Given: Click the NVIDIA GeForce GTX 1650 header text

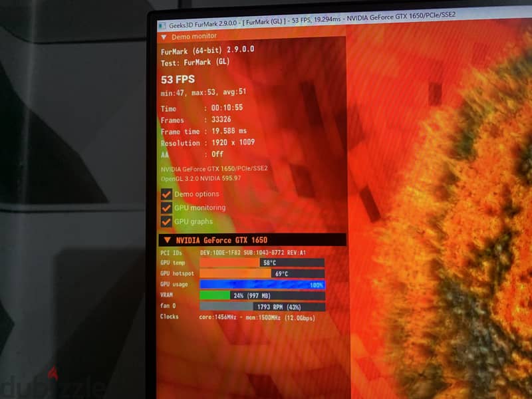Looking at the screenshot, I should click(221, 240).
